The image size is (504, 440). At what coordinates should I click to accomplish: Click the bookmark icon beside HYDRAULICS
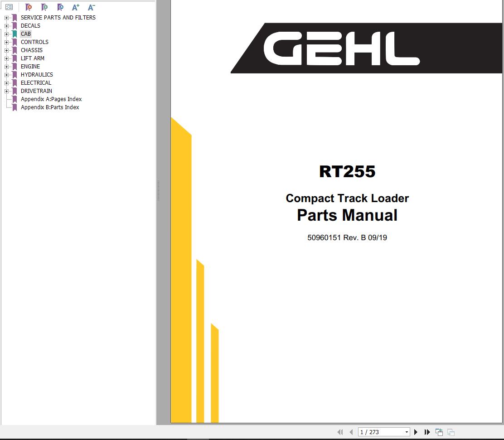click(15, 75)
